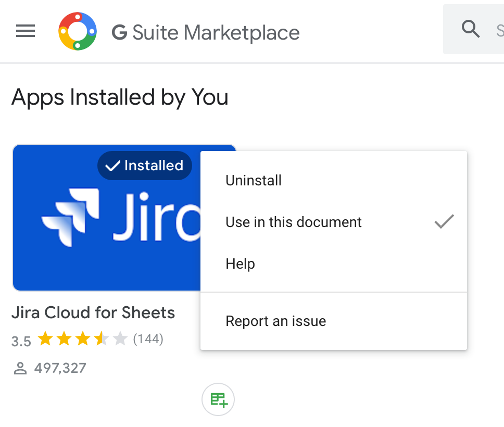
Task: Click the Apps Installed by You heading
Action: (x=120, y=97)
